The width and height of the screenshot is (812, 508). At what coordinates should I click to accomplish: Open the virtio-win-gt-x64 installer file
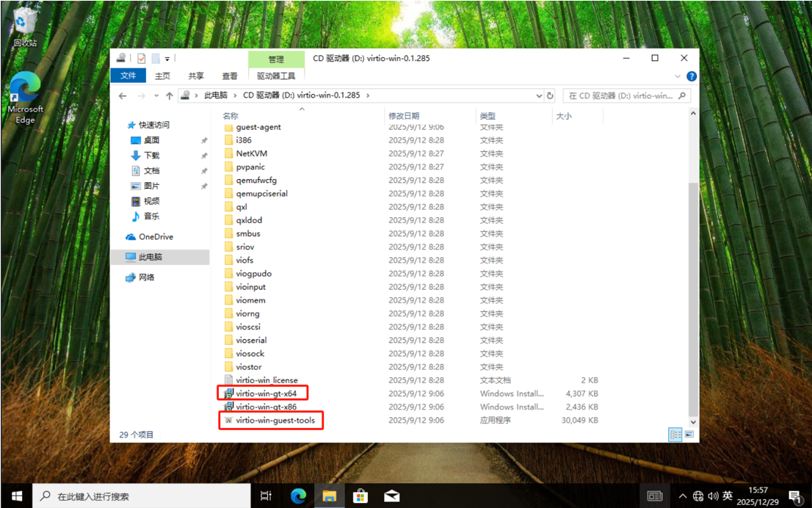(266, 393)
